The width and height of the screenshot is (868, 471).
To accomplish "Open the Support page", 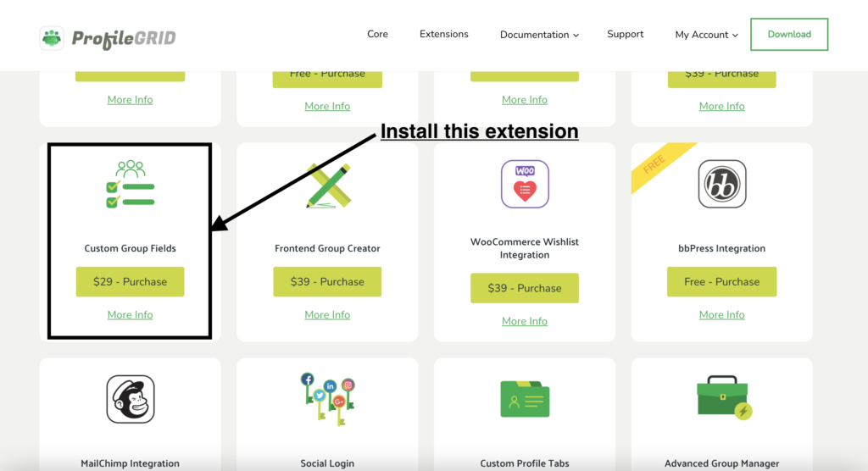I will (x=625, y=35).
